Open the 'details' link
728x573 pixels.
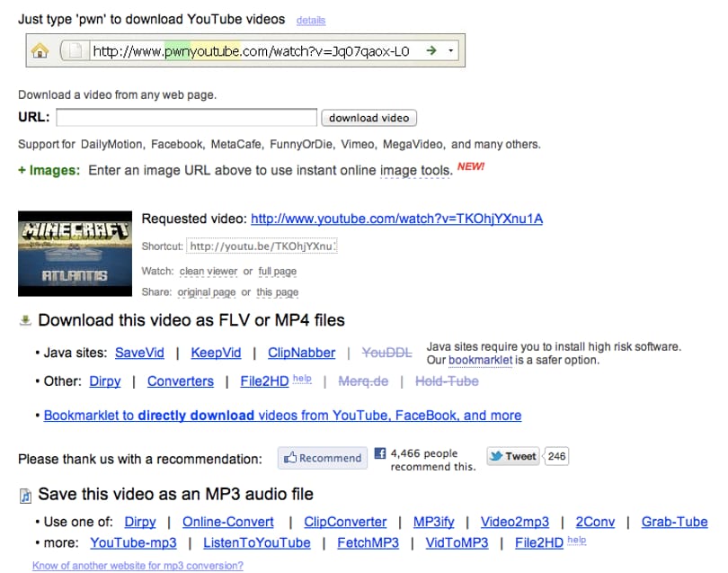coord(311,21)
